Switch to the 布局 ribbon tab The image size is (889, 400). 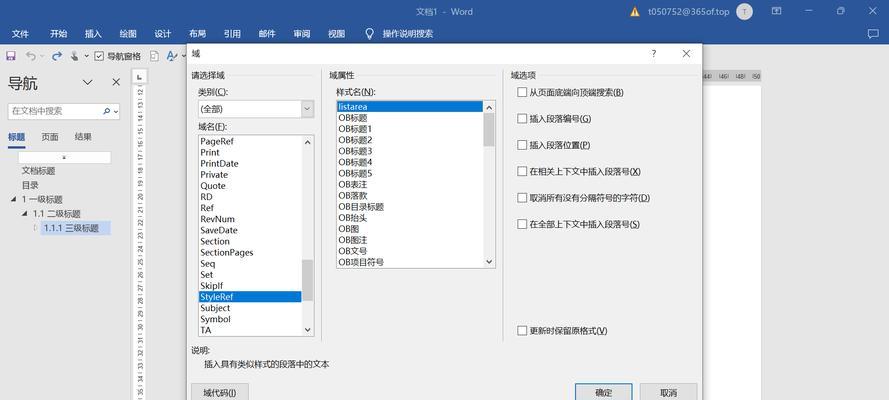click(x=197, y=34)
